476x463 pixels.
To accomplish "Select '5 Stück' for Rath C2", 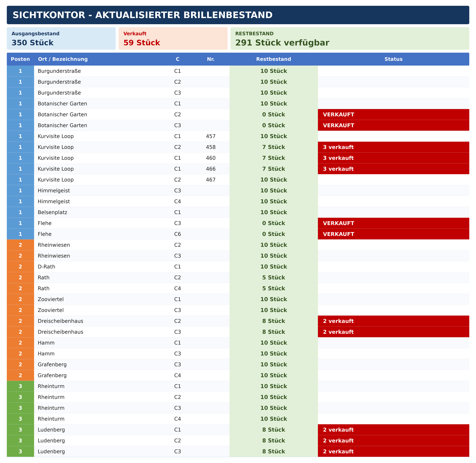I will pyautogui.click(x=274, y=277).
